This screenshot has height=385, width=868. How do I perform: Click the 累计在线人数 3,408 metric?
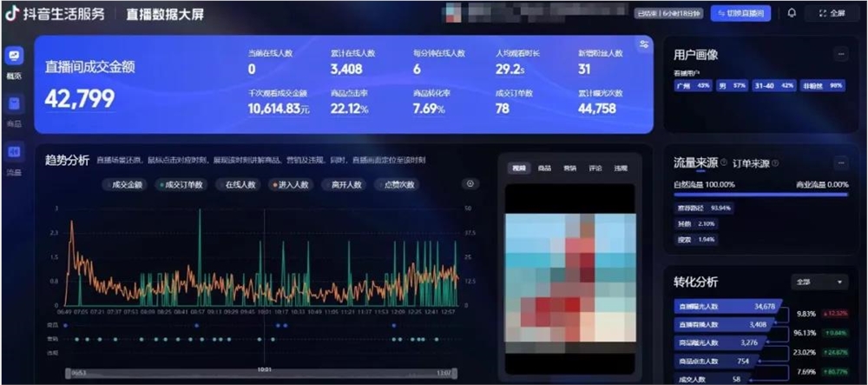click(352, 62)
